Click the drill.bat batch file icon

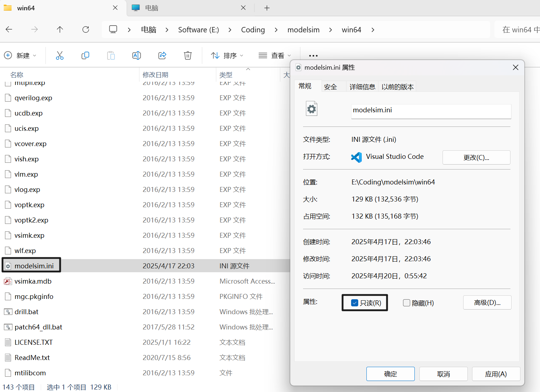(8, 312)
